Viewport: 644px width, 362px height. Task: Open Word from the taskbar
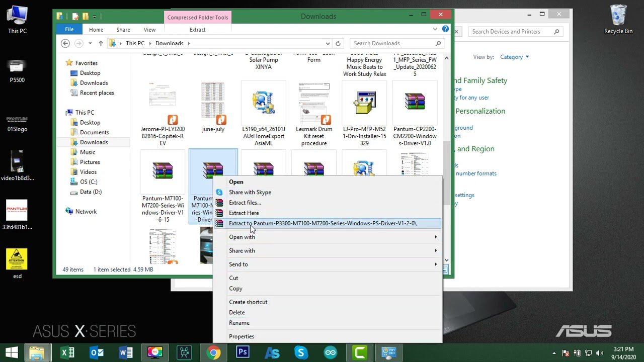(x=126, y=352)
